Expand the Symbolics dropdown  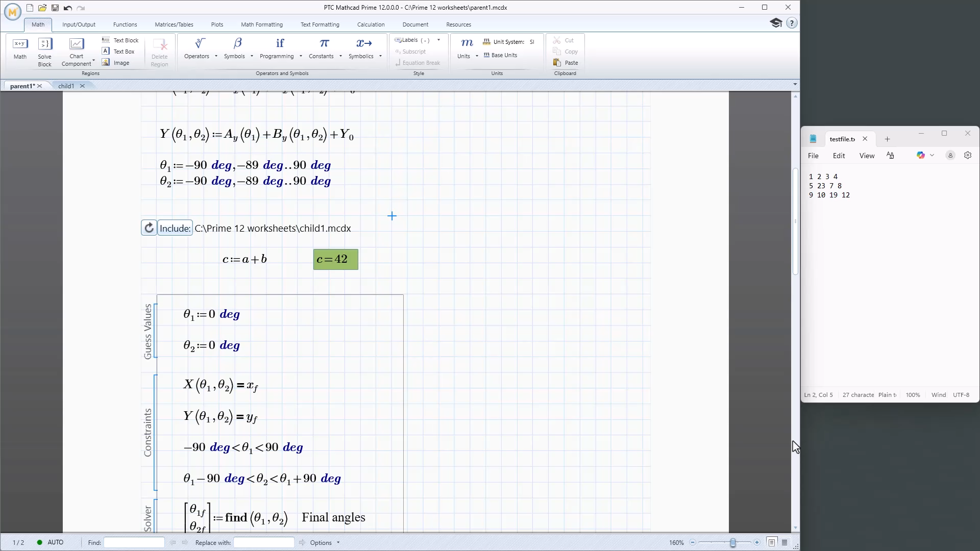point(380,56)
